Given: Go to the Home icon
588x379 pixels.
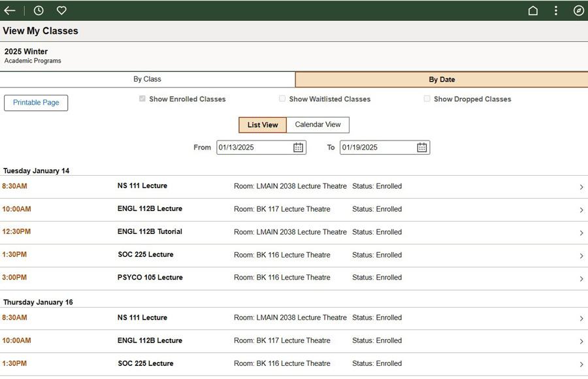Looking at the screenshot, I should point(532,10).
